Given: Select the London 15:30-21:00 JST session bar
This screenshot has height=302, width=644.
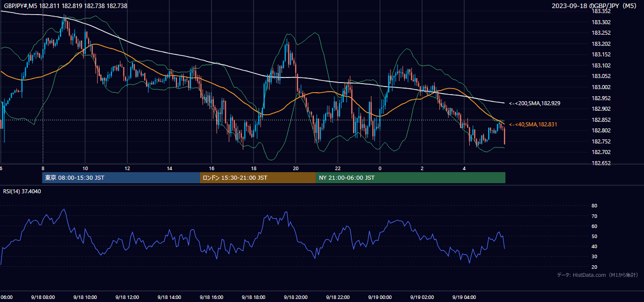Looking at the screenshot, I should (258, 178).
